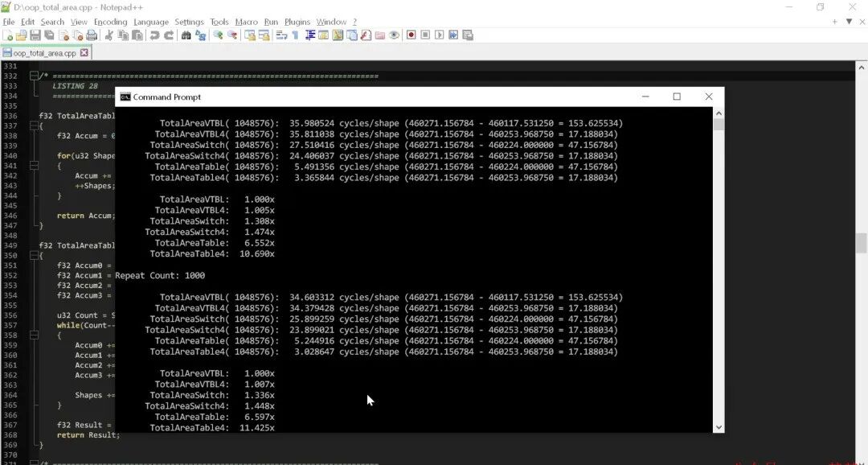The height and width of the screenshot is (465, 868).
Task: Click the Zoom in magnifier icon
Action: pos(218,35)
